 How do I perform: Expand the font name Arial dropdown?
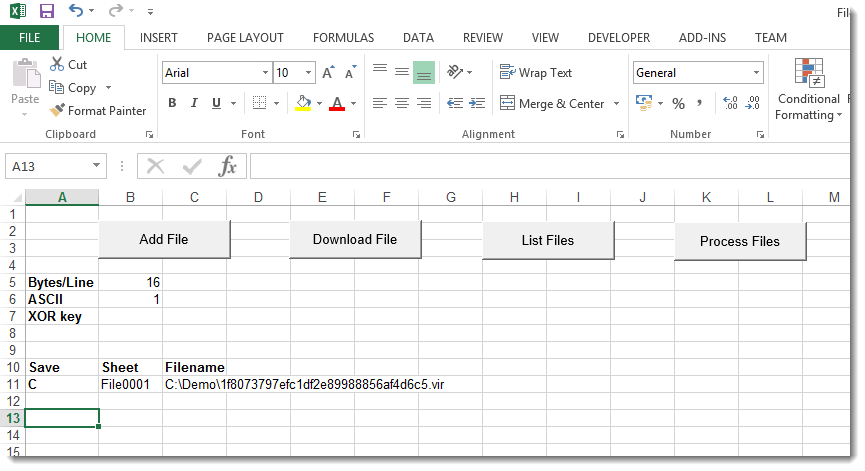coord(265,73)
